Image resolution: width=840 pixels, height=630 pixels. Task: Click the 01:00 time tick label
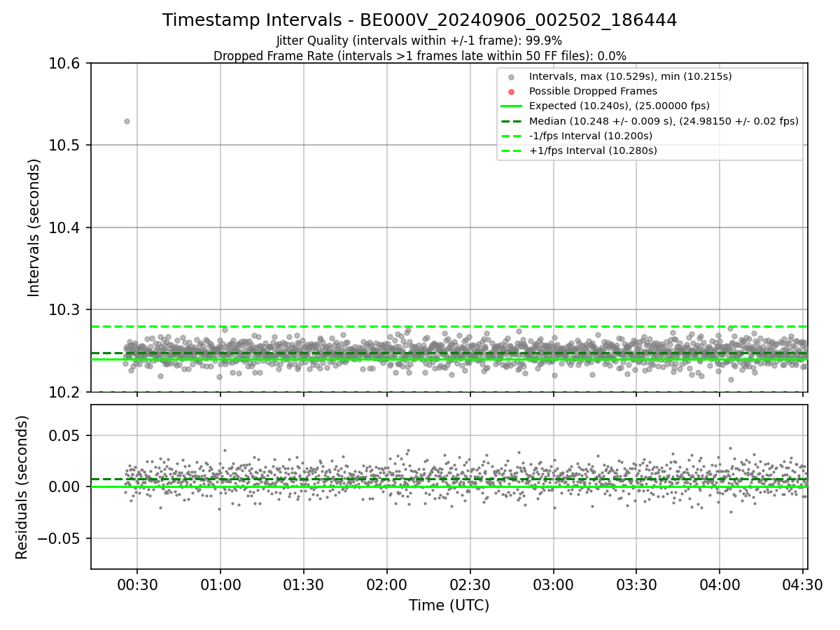220,584
